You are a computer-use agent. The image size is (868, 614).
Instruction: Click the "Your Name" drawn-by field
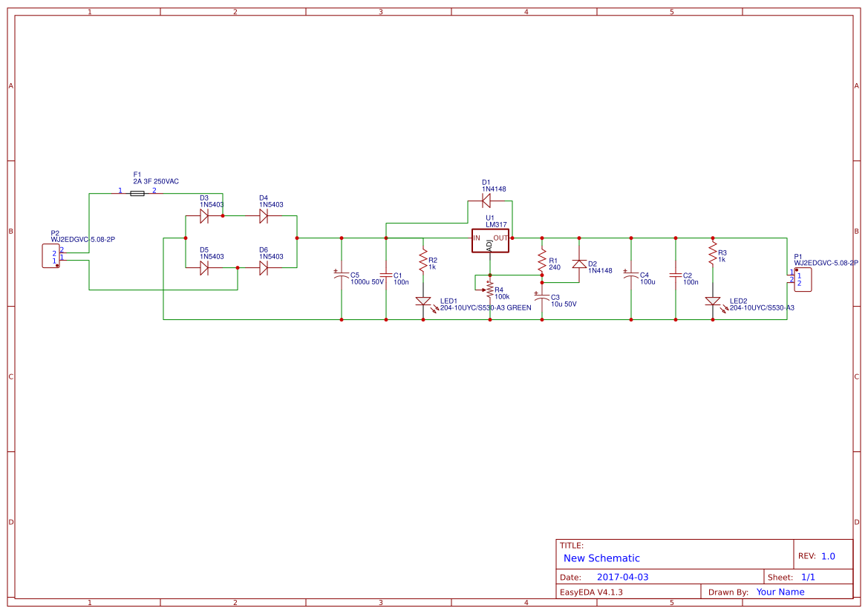pos(780,592)
